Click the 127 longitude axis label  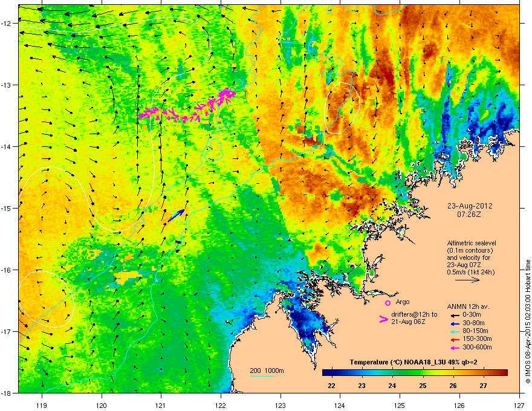[x=519, y=405]
